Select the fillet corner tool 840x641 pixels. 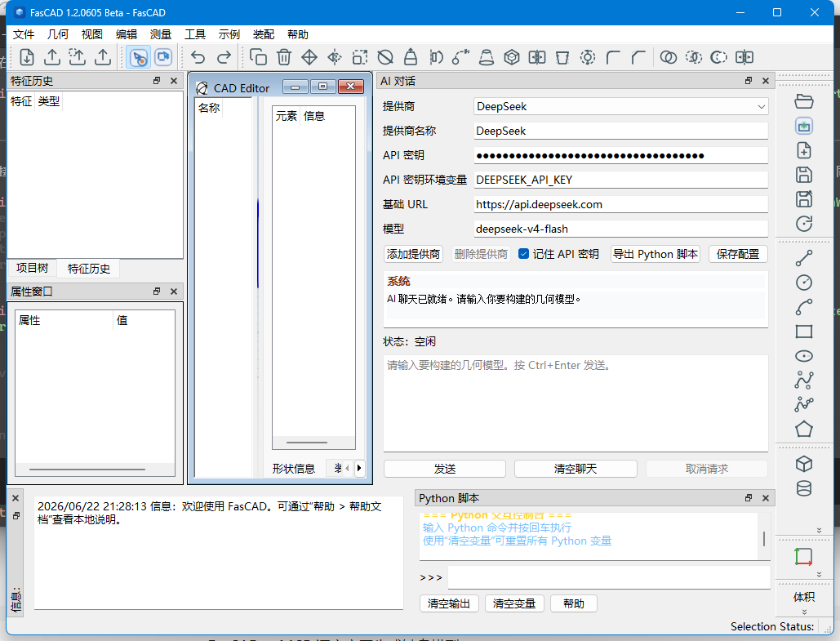pyautogui.click(x=613, y=57)
